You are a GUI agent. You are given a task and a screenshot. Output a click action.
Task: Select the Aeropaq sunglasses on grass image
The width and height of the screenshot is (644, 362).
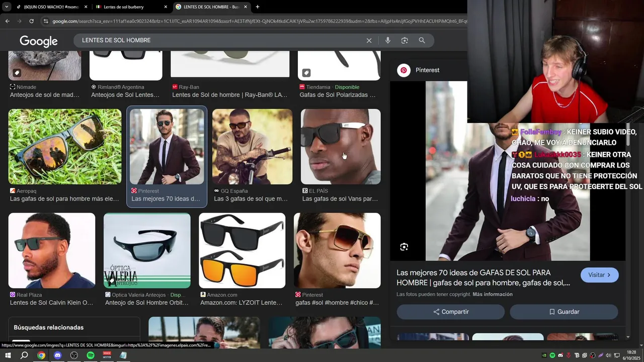tap(65, 146)
